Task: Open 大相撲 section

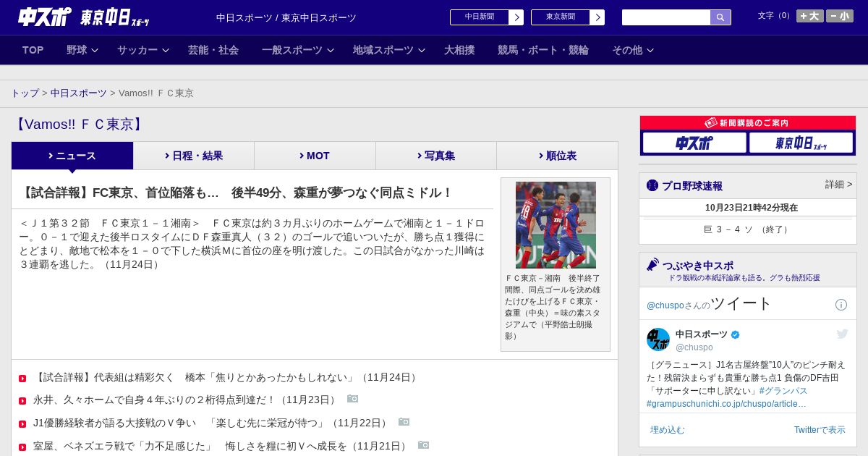Action: point(459,50)
